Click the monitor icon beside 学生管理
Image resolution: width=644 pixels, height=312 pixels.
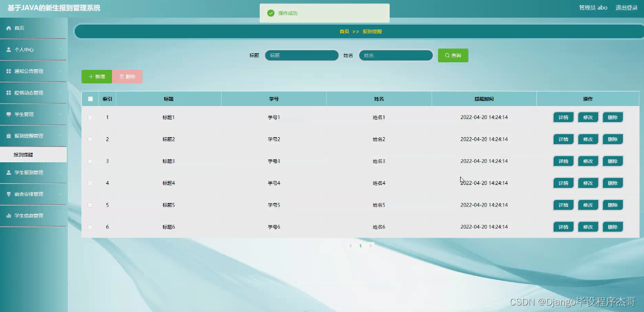point(9,115)
